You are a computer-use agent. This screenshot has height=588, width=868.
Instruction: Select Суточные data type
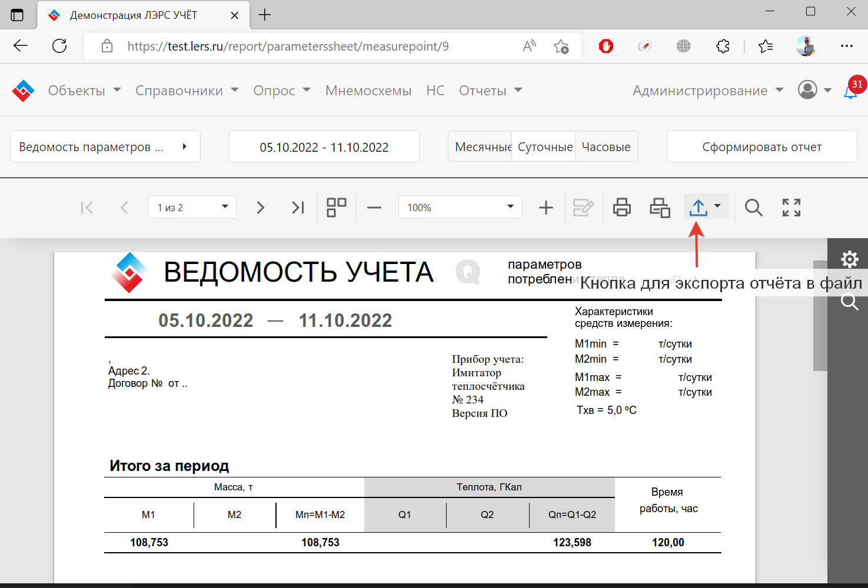point(544,147)
